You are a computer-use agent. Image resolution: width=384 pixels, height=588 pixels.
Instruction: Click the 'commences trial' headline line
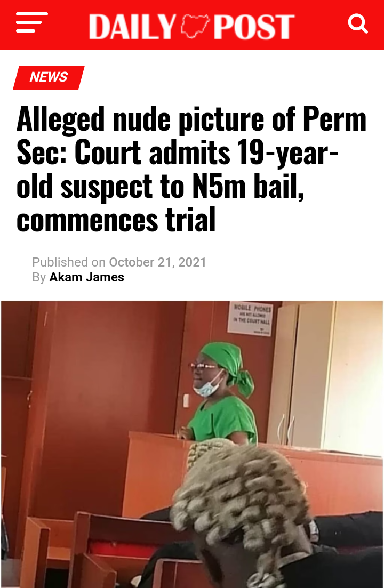click(x=116, y=220)
